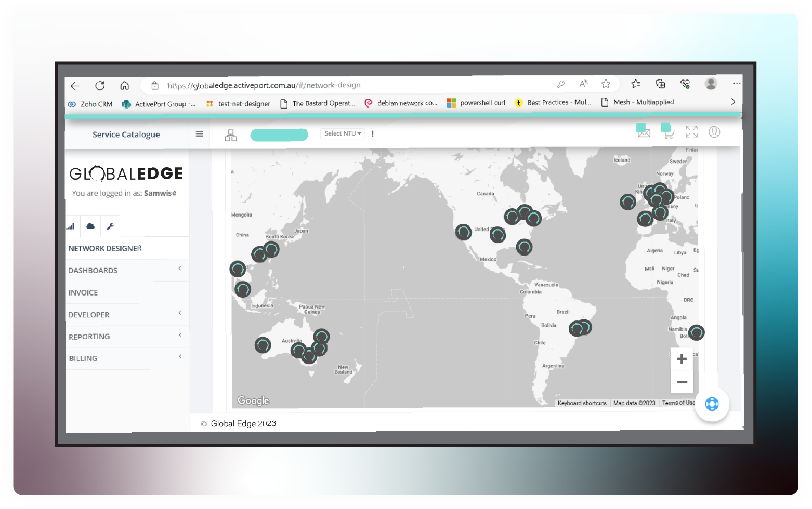Click the browser back arrow
The width and height of the screenshot is (812, 509).
75,86
